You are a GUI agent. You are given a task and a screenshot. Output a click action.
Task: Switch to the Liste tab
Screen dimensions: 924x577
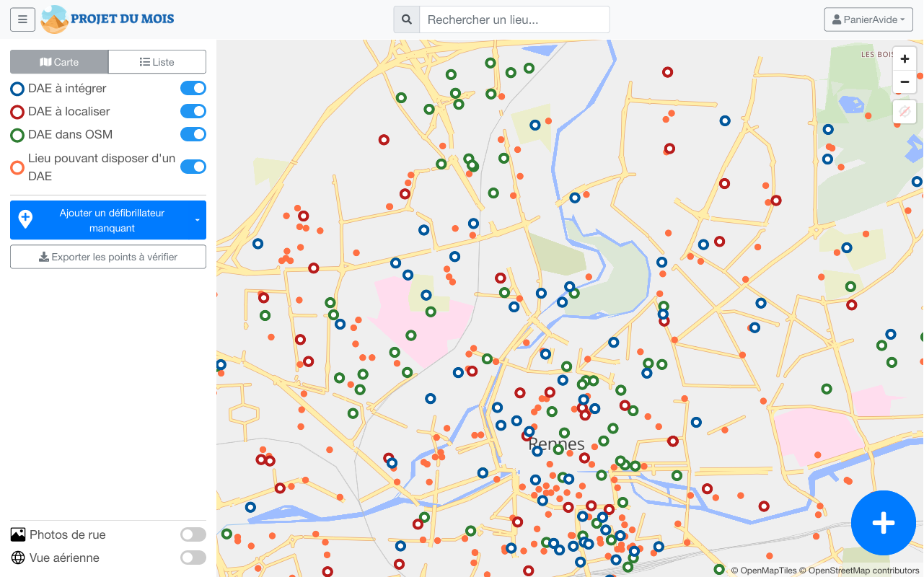[x=157, y=62]
